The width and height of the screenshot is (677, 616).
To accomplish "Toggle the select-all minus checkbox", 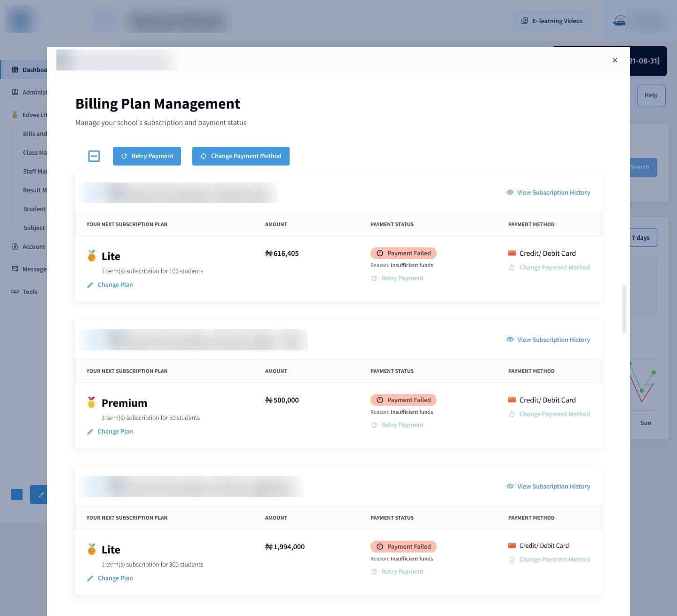I will click(94, 156).
